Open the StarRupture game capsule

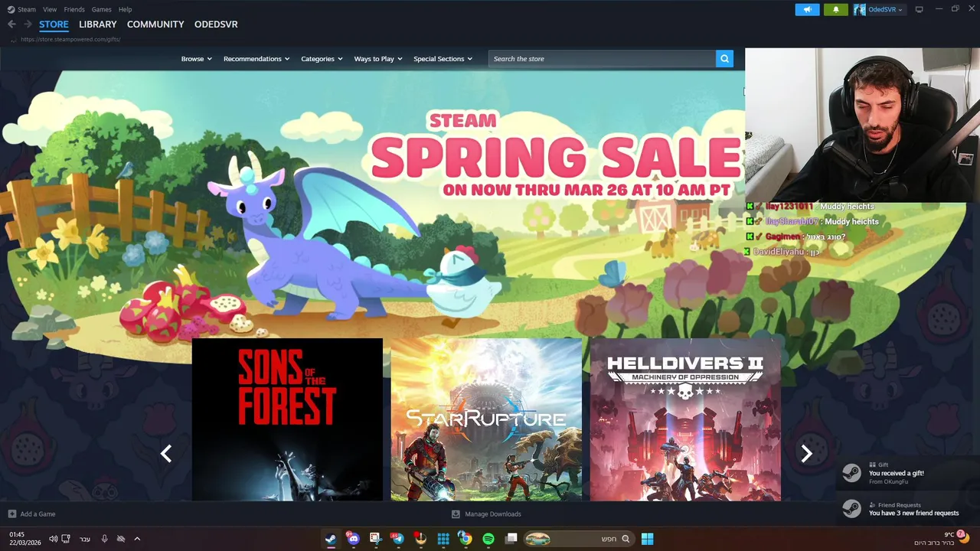coord(486,419)
